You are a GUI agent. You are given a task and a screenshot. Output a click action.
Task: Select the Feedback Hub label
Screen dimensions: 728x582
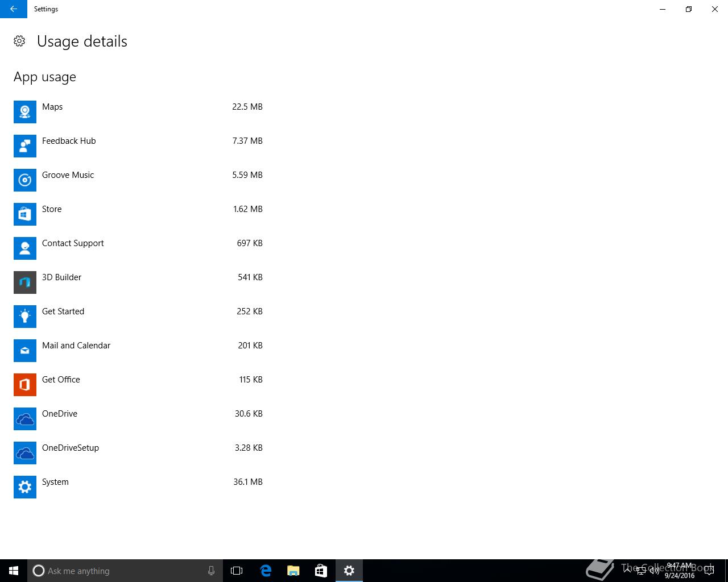coord(69,141)
